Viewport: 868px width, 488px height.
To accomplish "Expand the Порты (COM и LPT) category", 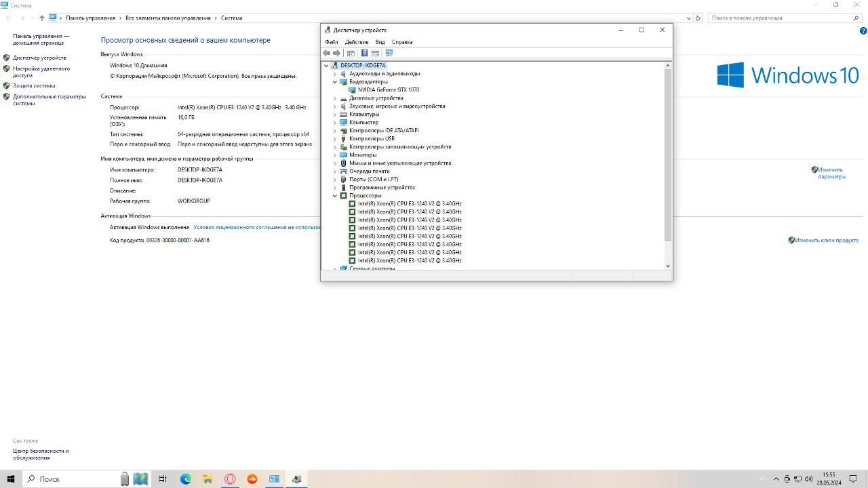I will pos(335,180).
